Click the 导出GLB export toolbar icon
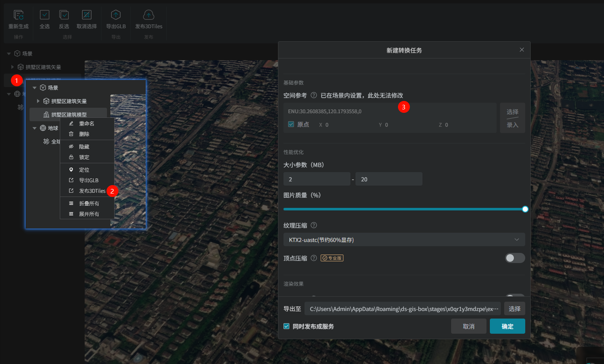Viewport: 604px width, 364px height. [x=116, y=16]
